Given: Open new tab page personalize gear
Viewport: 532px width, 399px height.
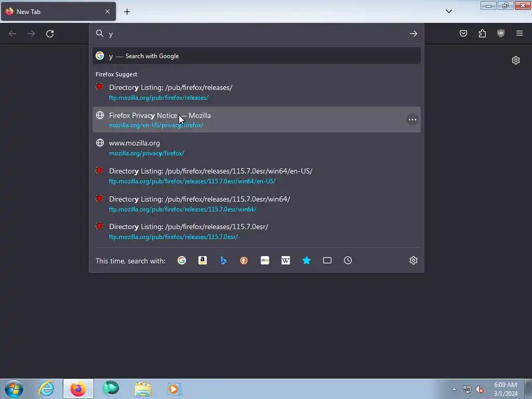Looking at the screenshot, I should click(516, 60).
